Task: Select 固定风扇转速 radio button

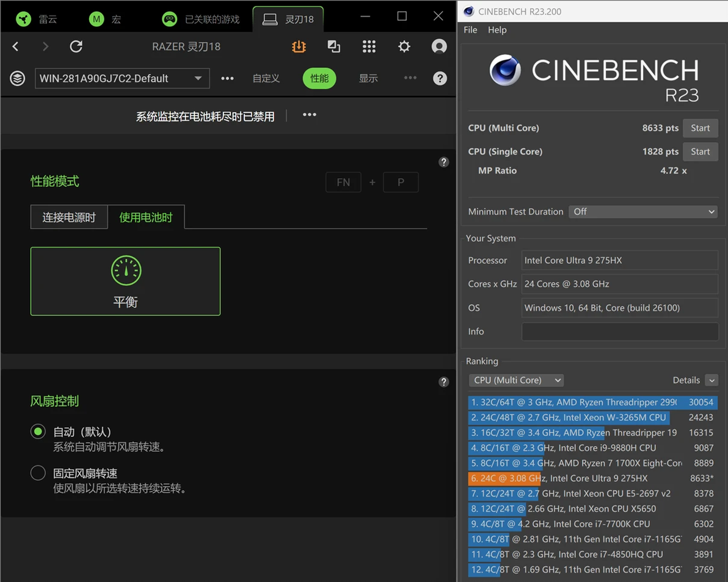Action: coord(38,473)
